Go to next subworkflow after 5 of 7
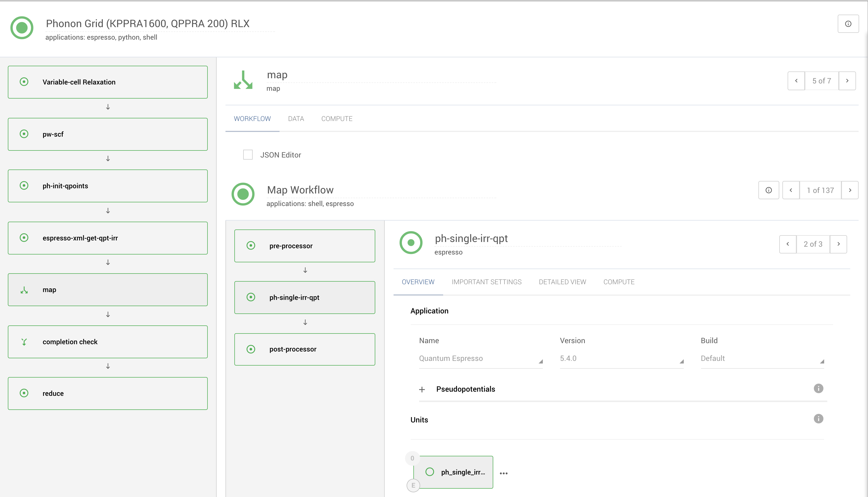Image resolution: width=868 pixels, height=497 pixels. point(847,81)
